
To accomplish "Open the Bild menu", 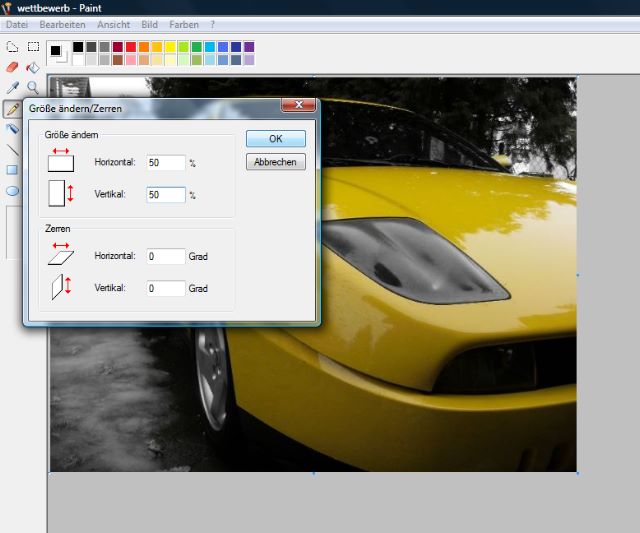I will pyautogui.click(x=149, y=24).
